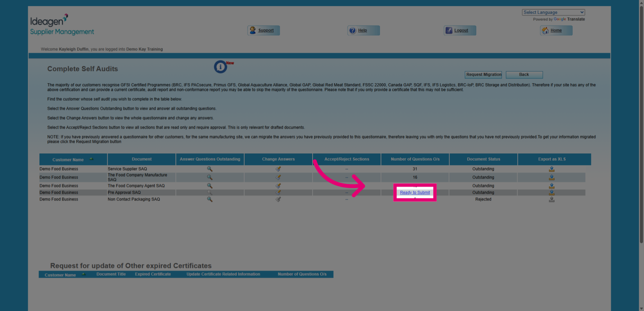Change answers for Service Supplier SAQ
This screenshot has height=311, width=644.
click(278, 169)
